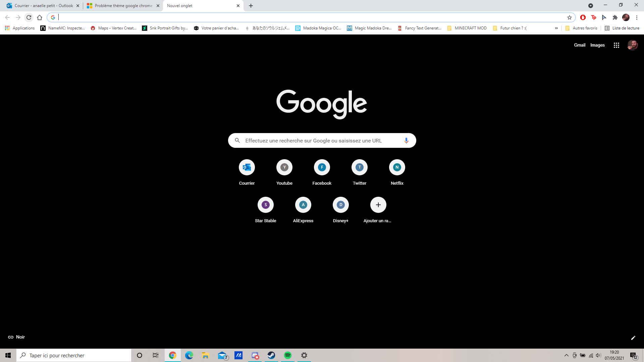Click the customize page pencil icon
Image resolution: width=644 pixels, height=362 pixels.
[633, 338]
